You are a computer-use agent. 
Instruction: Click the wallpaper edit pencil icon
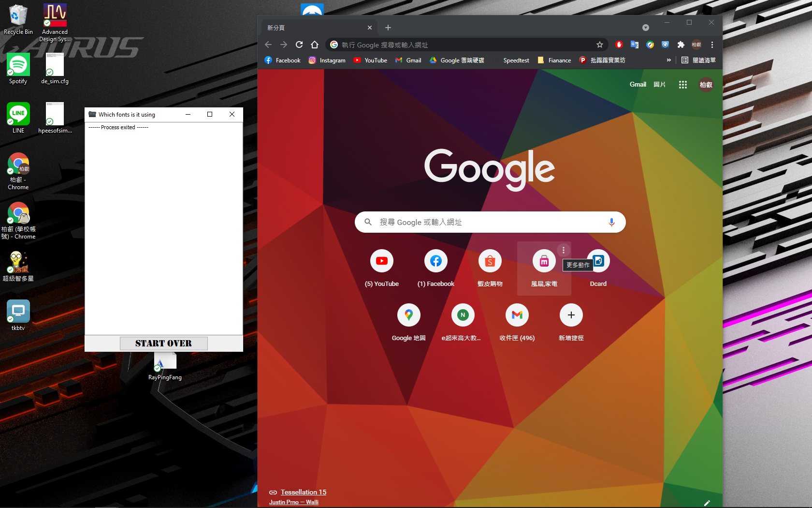[708, 503]
